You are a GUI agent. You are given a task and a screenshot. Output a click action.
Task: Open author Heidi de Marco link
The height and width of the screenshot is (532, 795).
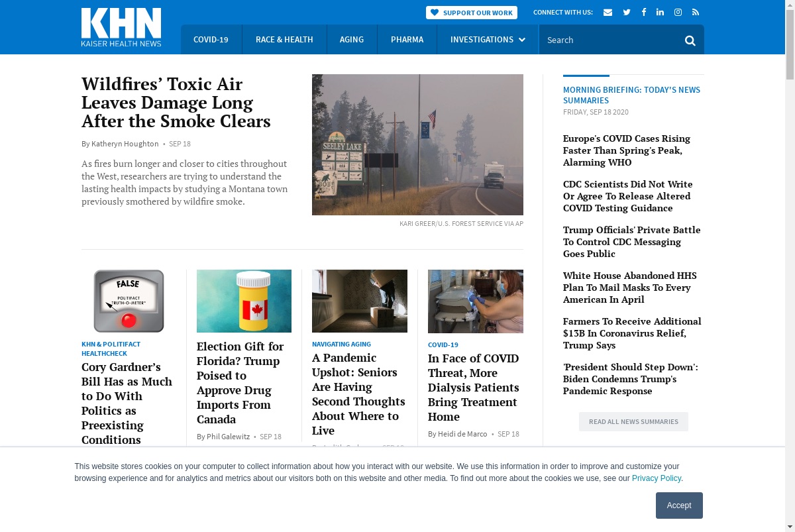click(462, 434)
